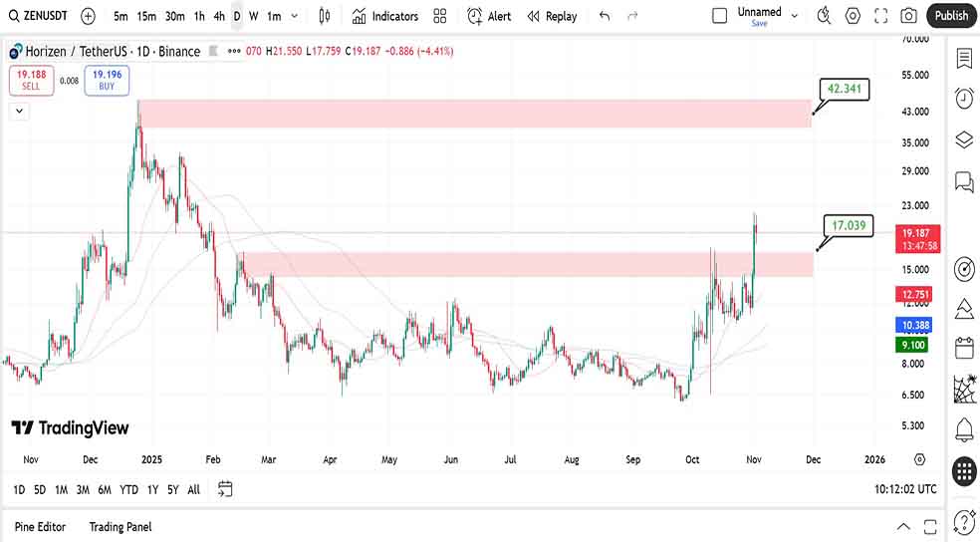Switch to the 4h timeframe
This screenshot has width=980, height=542.
(x=219, y=16)
